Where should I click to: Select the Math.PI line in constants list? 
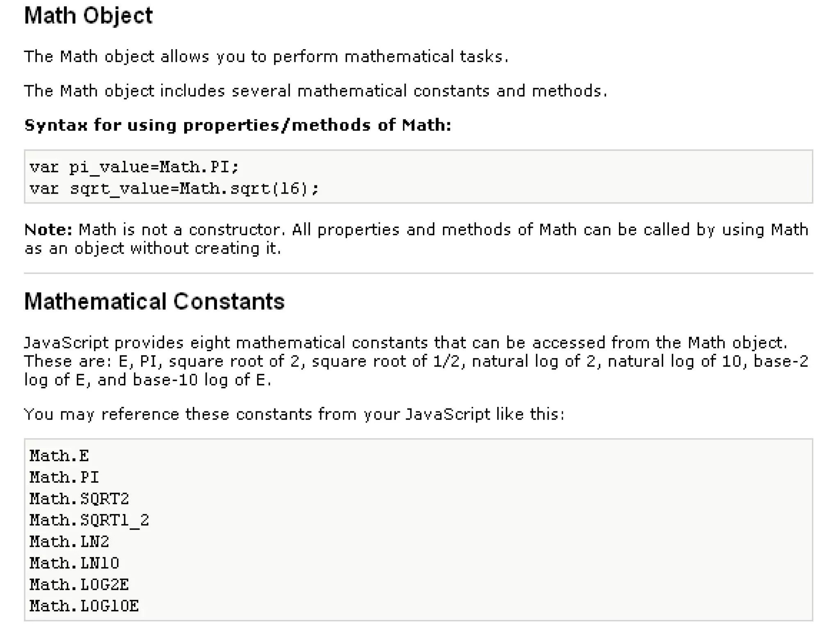pyautogui.click(x=64, y=477)
